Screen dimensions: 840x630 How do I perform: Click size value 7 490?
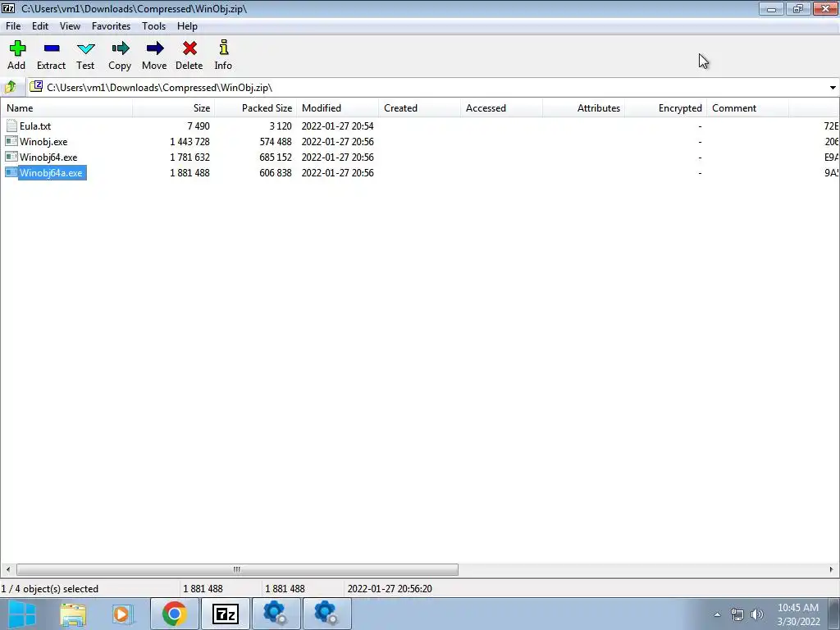click(199, 126)
